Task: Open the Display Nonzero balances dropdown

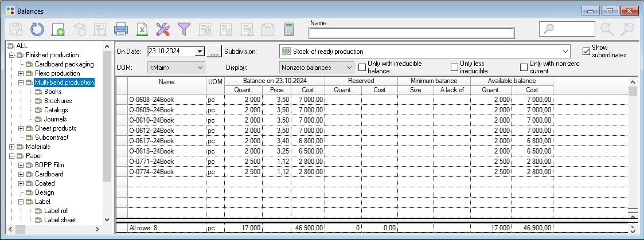Action: click(317, 68)
